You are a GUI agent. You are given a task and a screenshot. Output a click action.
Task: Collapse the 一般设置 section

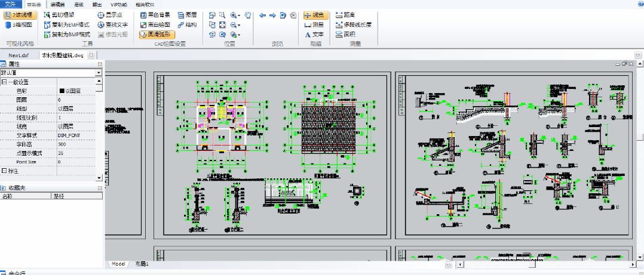click(x=4, y=82)
